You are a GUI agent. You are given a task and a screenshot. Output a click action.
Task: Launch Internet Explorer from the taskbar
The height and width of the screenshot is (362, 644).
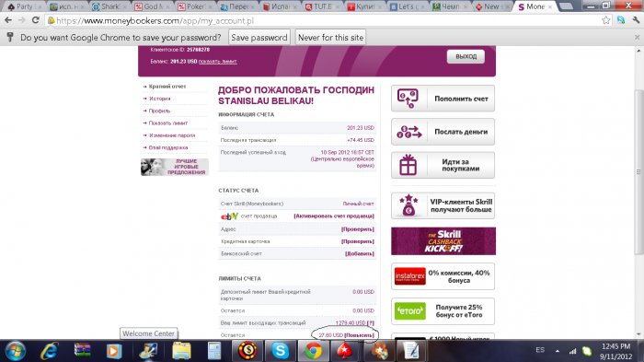pyautogui.click(x=49, y=351)
